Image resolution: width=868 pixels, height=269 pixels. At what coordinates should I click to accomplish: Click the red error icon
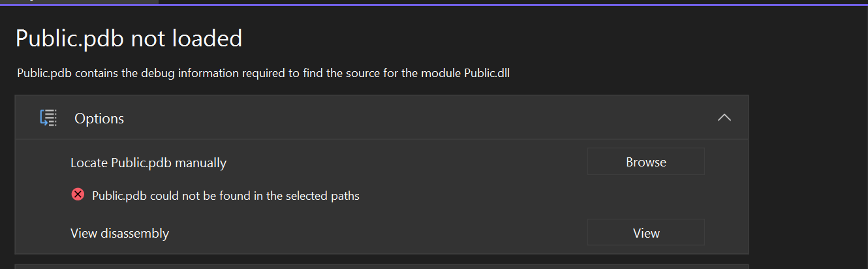pos(78,195)
